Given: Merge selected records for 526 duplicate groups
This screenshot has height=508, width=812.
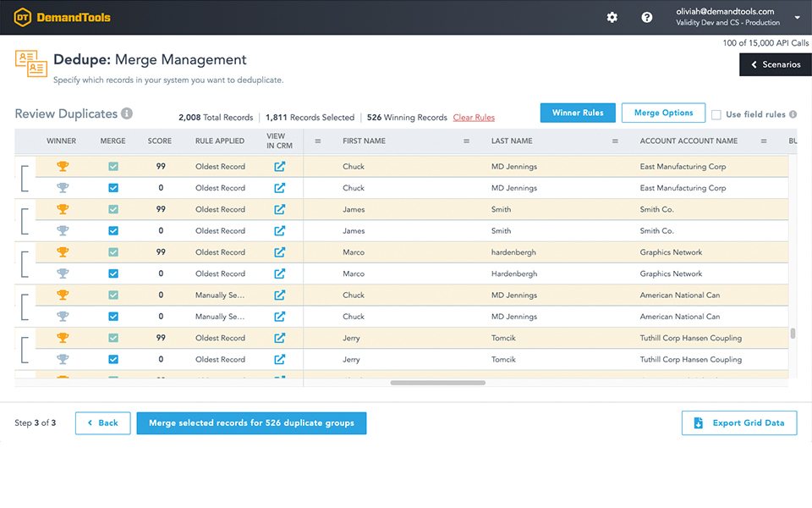Looking at the screenshot, I should (252, 423).
